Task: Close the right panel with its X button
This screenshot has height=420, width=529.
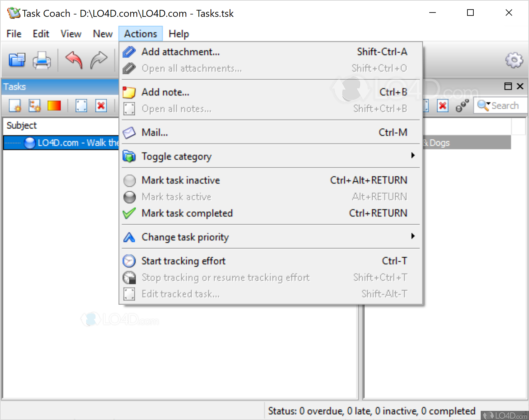Action: (520, 86)
